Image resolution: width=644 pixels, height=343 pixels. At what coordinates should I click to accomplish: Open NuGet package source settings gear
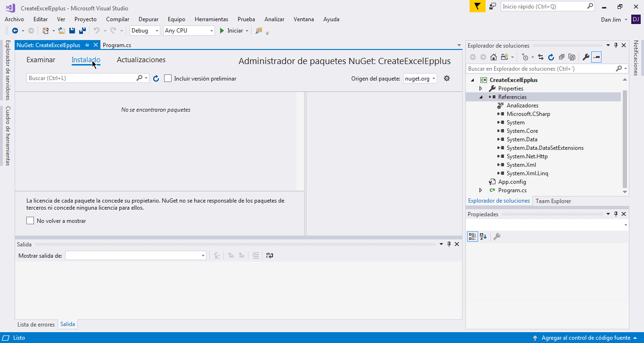click(x=447, y=78)
